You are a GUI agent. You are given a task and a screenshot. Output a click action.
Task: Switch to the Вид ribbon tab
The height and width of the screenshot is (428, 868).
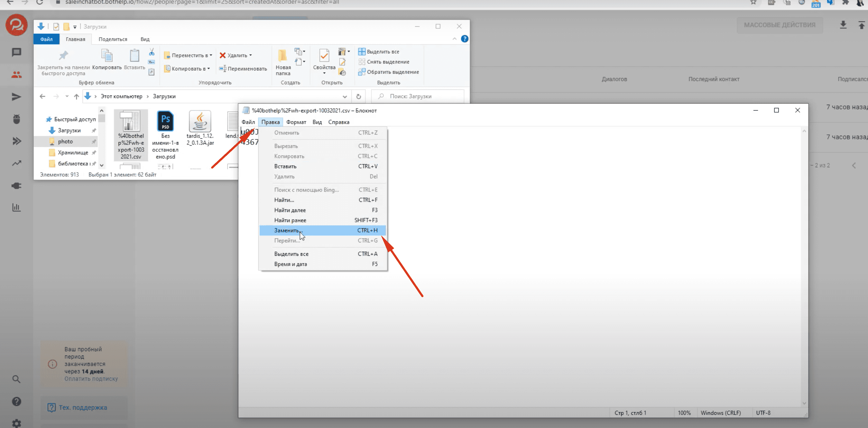145,39
